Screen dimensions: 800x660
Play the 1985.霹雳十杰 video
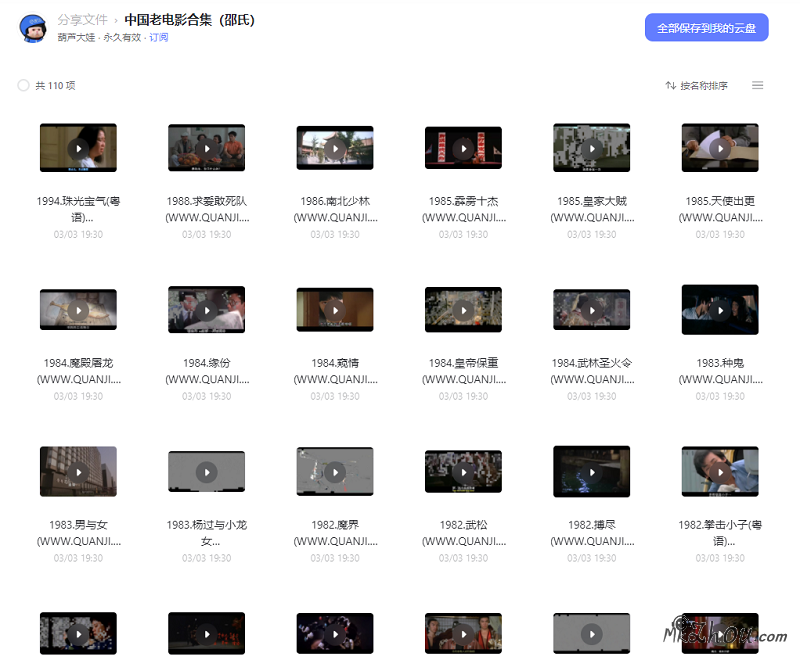point(463,148)
